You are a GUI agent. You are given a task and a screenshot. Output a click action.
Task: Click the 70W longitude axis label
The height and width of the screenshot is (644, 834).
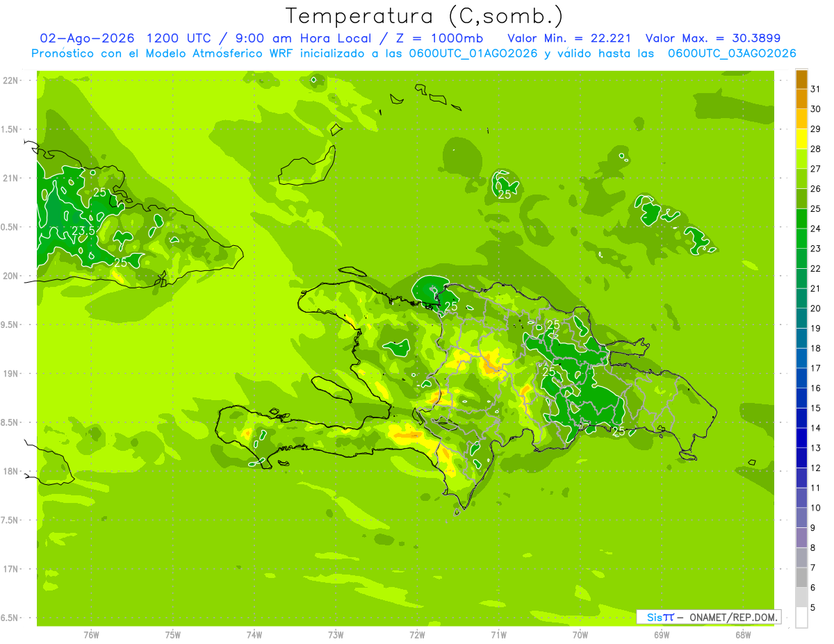pyautogui.click(x=580, y=635)
